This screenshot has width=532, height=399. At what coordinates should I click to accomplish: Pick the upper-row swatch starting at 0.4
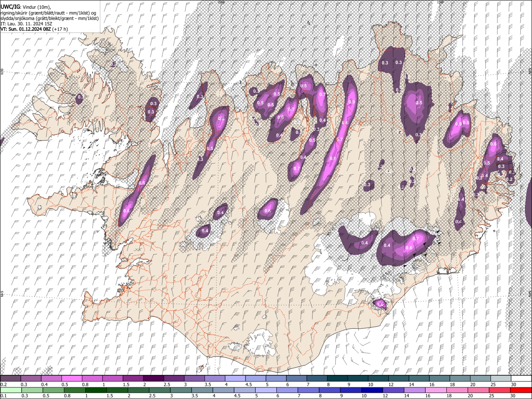(51, 379)
